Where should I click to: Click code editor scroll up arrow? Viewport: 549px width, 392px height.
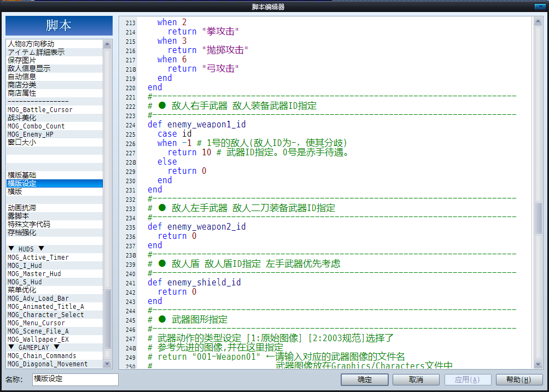click(x=538, y=22)
